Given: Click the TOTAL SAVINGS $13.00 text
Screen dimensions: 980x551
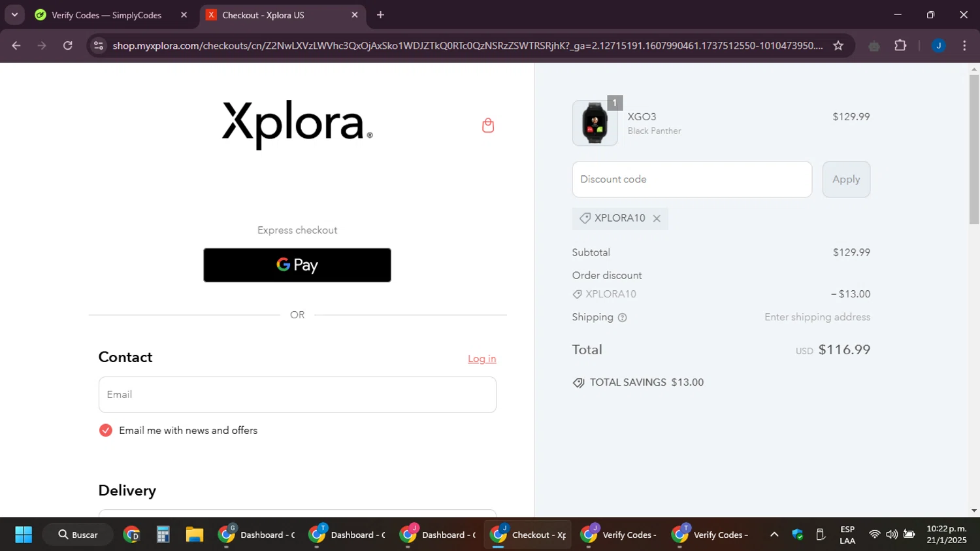Looking at the screenshot, I should coord(647,382).
